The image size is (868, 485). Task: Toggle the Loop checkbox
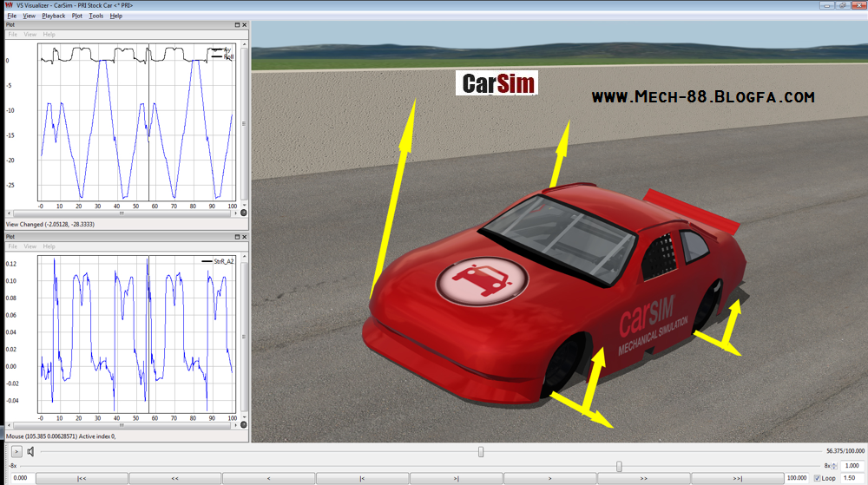coord(817,478)
